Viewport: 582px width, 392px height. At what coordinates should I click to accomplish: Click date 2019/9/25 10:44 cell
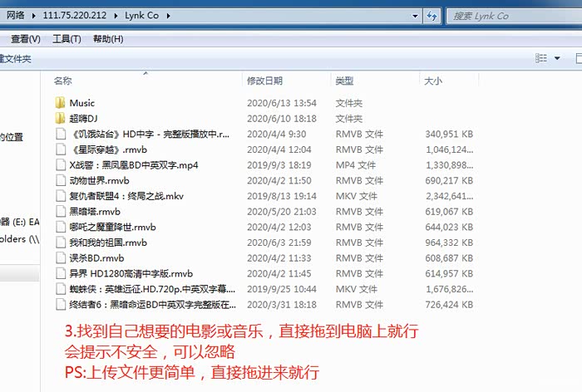pyautogui.click(x=282, y=289)
